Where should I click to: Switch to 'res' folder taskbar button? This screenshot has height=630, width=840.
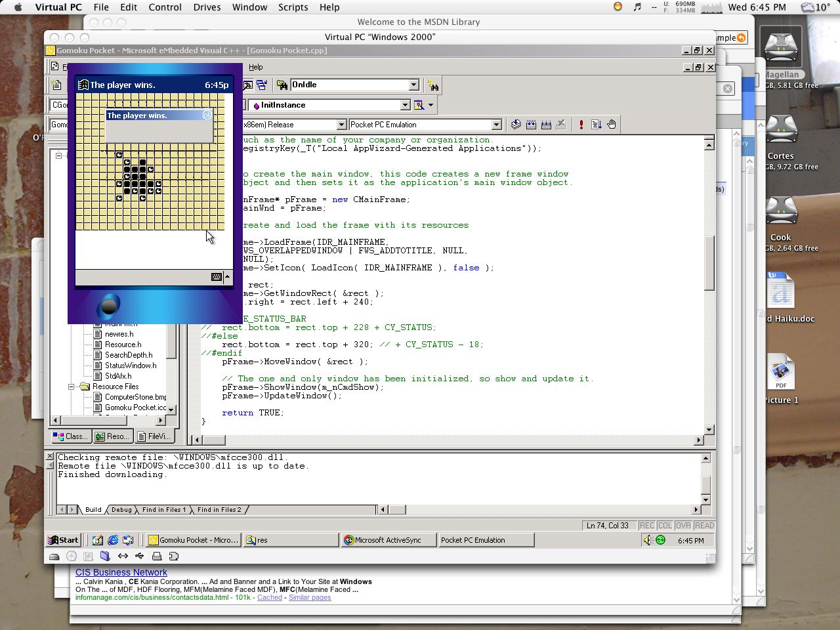point(291,540)
